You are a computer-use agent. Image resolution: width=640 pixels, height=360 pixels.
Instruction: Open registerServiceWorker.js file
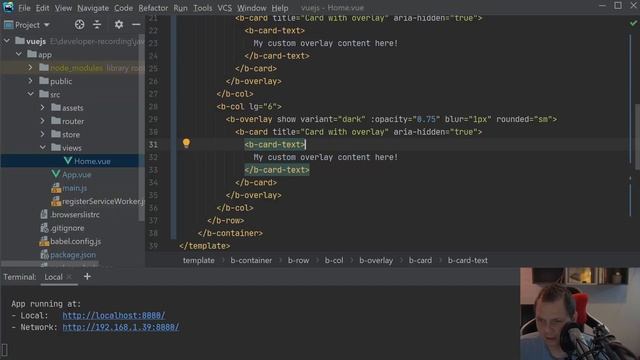coord(103,201)
